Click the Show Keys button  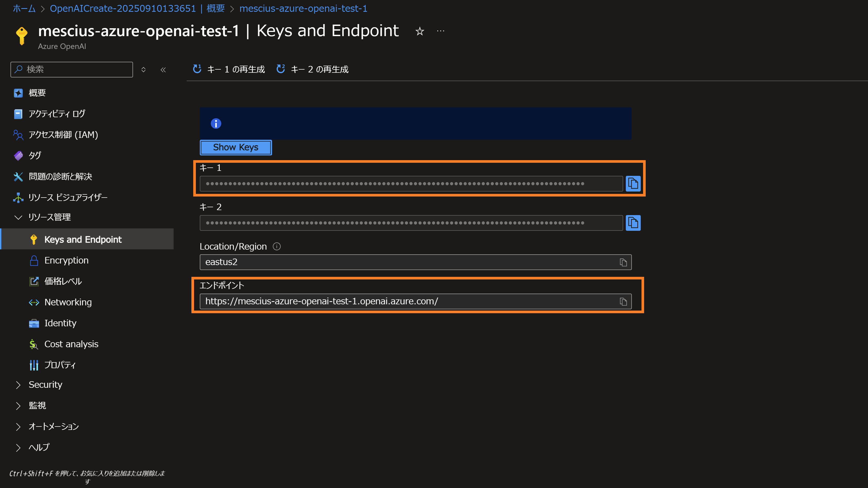(236, 148)
